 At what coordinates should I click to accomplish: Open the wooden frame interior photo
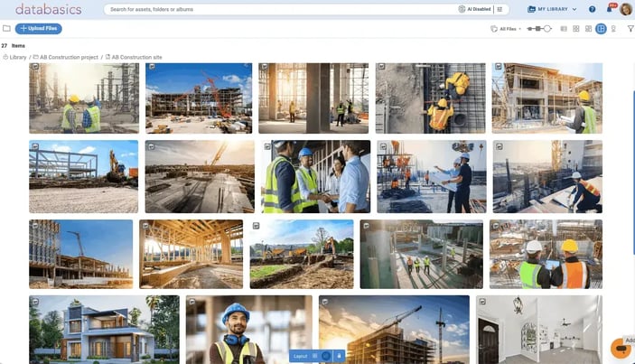coord(191,255)
